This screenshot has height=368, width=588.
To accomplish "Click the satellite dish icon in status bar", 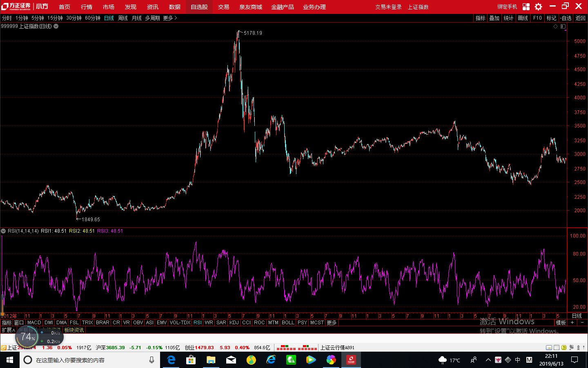I will pos(571,348).
